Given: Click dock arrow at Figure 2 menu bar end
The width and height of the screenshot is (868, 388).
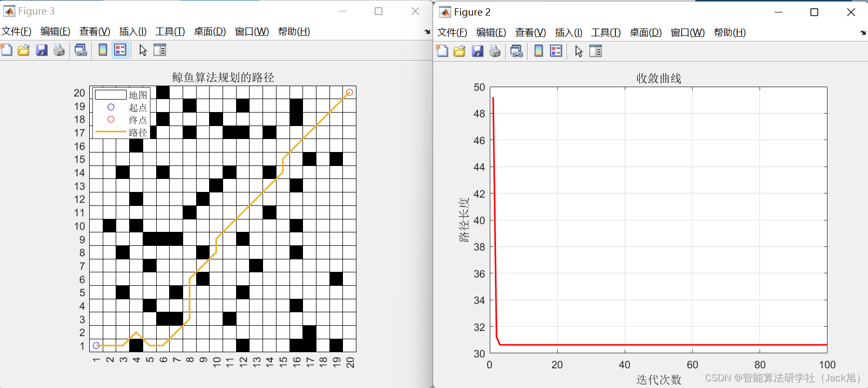Looking at the screenshot, I should [863, 33].
